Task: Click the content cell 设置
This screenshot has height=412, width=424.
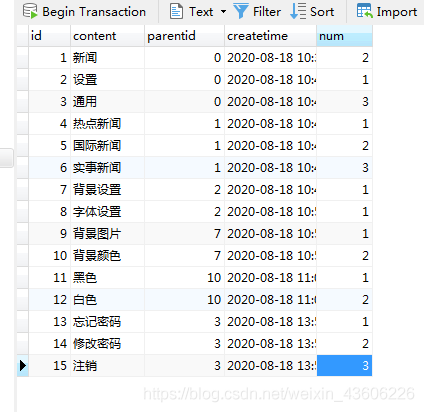Action: 107,80
